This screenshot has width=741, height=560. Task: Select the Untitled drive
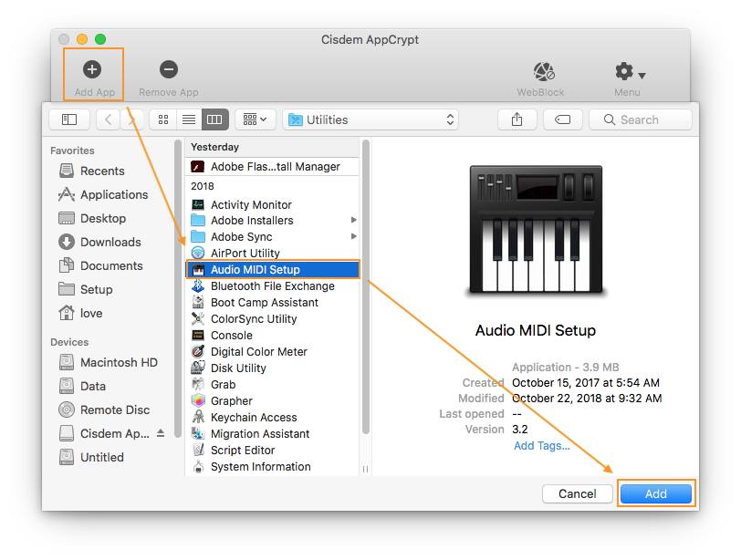91,457
